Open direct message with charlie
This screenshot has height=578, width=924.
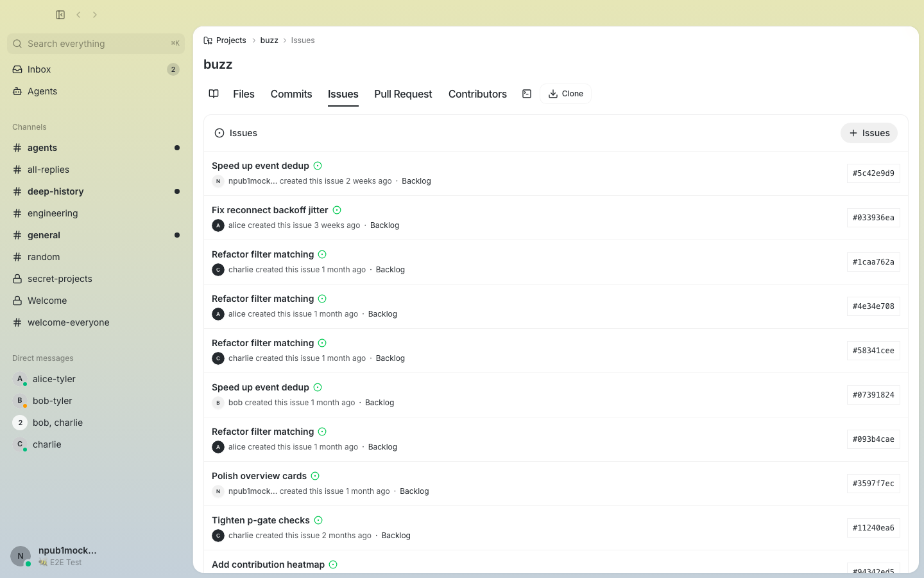[x=96, y=444]
